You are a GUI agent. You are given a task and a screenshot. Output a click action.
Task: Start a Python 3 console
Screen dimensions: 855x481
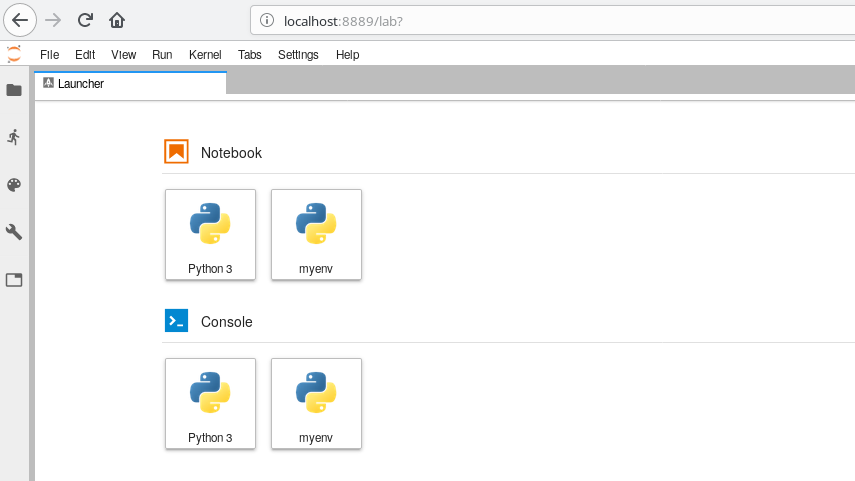tap(210, 403)
